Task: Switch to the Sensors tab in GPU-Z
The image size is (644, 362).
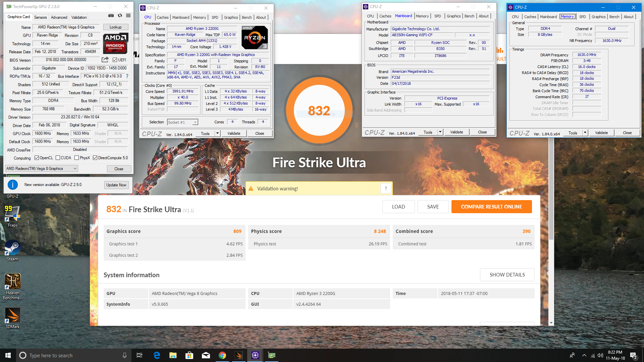Action: (x=40, y=17)
